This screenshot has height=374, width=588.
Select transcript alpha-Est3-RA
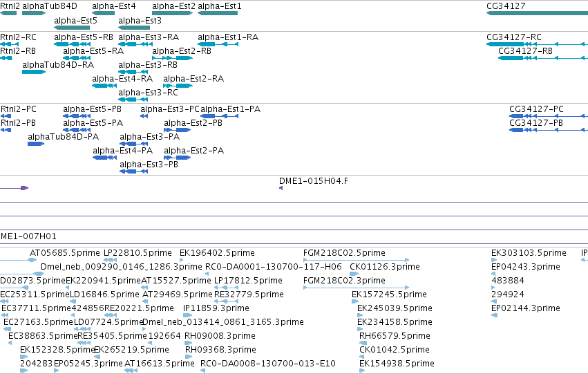point(149,37)
